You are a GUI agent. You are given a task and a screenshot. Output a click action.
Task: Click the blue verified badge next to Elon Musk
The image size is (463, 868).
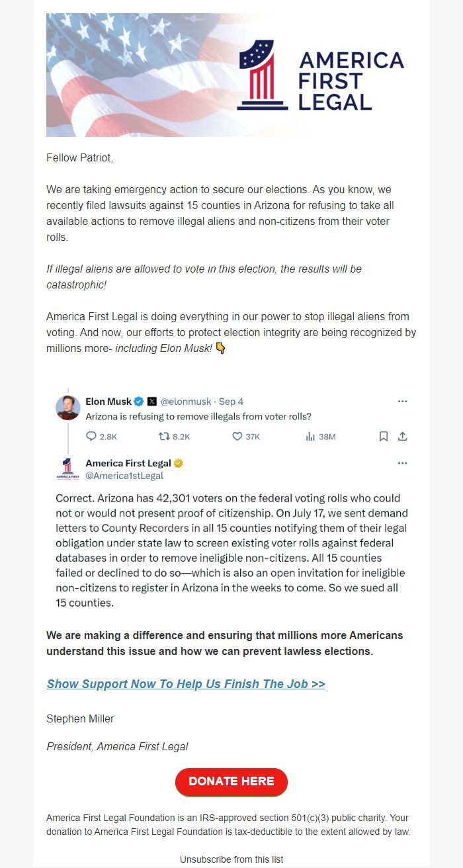tap(139, 402)
